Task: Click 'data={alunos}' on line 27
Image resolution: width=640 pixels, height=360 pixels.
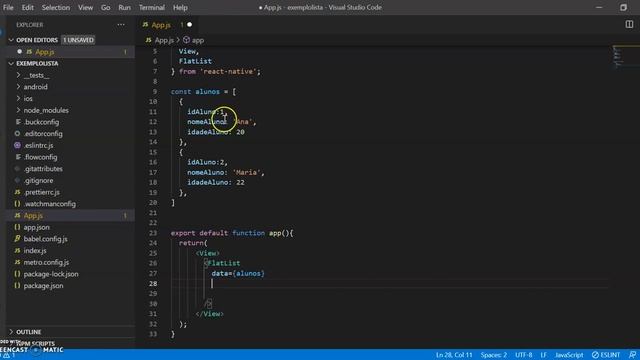Action: tap(238, 274)
